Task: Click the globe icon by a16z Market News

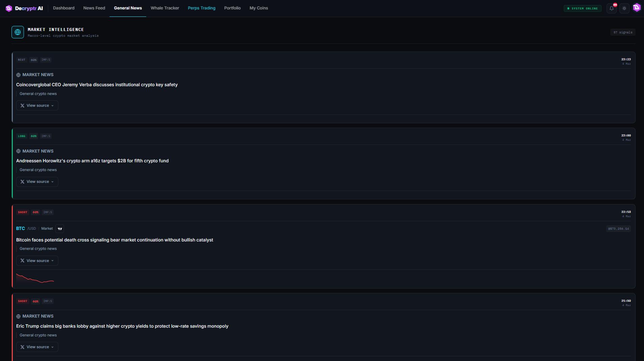Action: (19, 151)
